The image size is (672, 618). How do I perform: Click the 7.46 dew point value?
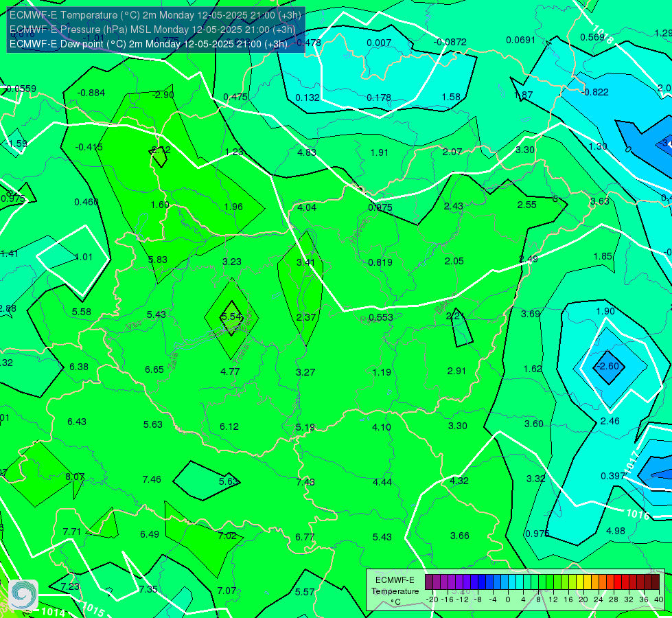[152, 479]
